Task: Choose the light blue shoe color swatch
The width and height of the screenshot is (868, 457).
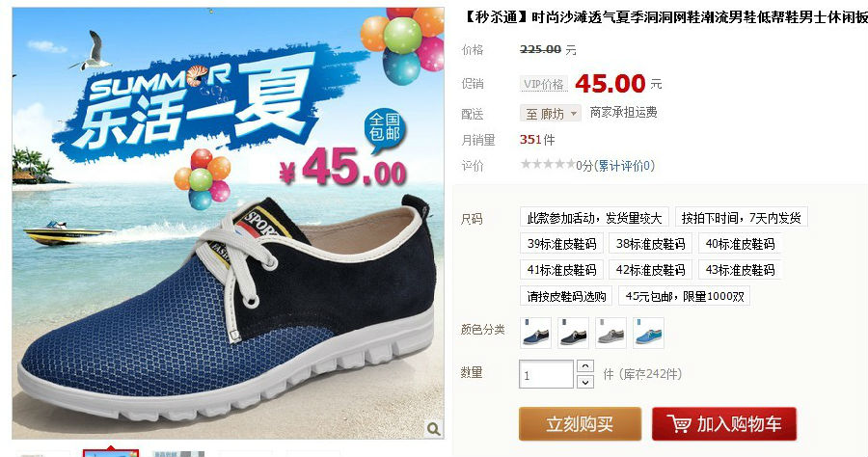Action: [648, 333]
